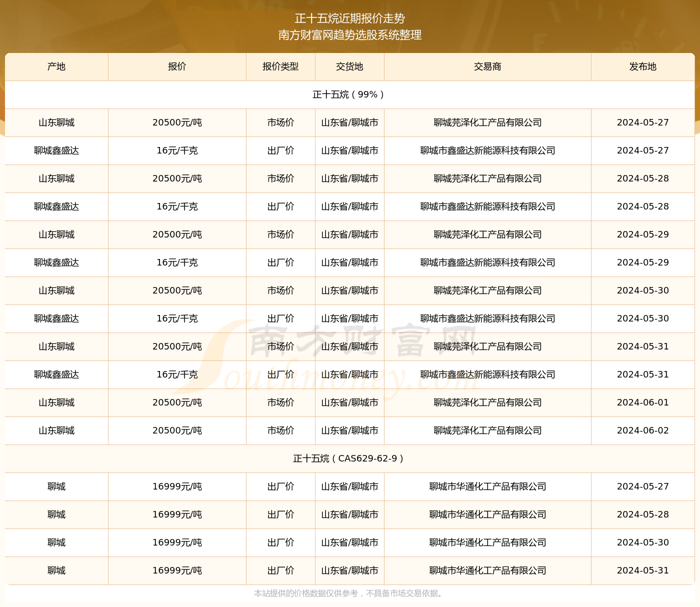700x607 pixels.
Task: Click 20500元/吨 price dated 2024-06-01
Action: (x=177, y=402)
